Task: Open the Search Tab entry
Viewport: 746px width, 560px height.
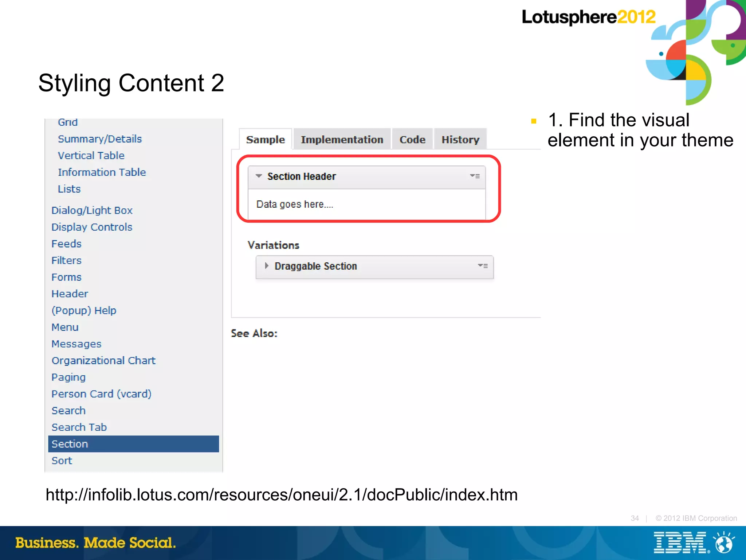Action: click(x=79, y=427)
